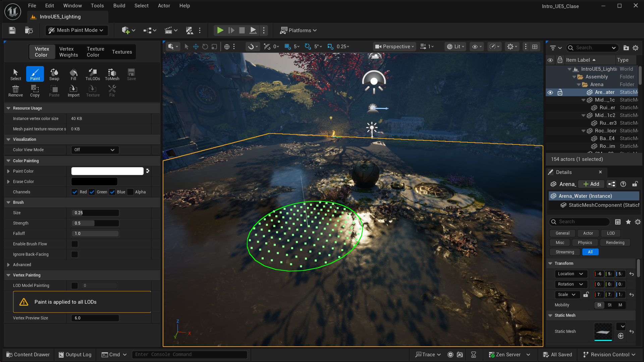Expand the Advanced brush section
Viewport: 644px width, 362px height.
pyautogui.click(x=8, y=265)
